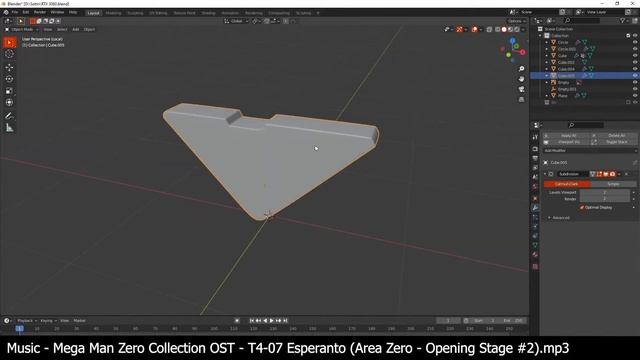Select the Move tool
The image size is (640, 360).
point(9,67)
